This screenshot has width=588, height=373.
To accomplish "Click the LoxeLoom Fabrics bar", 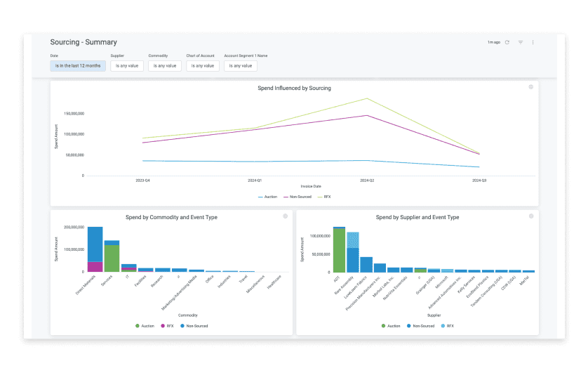I will tap(366, 265).
